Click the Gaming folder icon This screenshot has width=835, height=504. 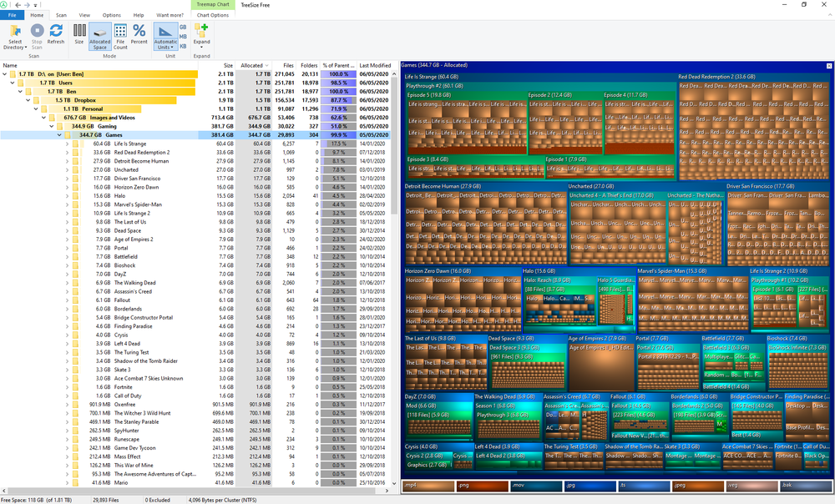[x=59, y=126]
